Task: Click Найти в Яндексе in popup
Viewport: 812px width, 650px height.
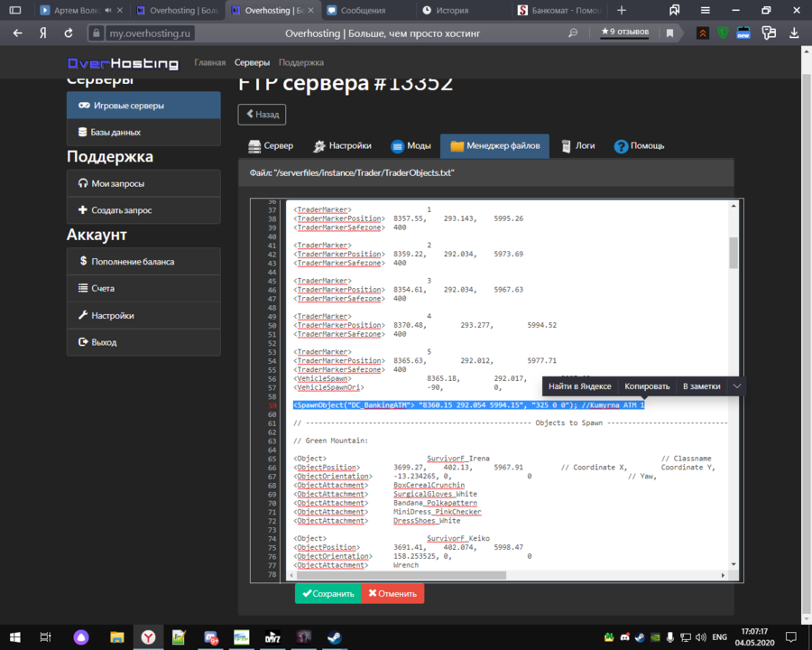Action: click(x=580, y=386)
